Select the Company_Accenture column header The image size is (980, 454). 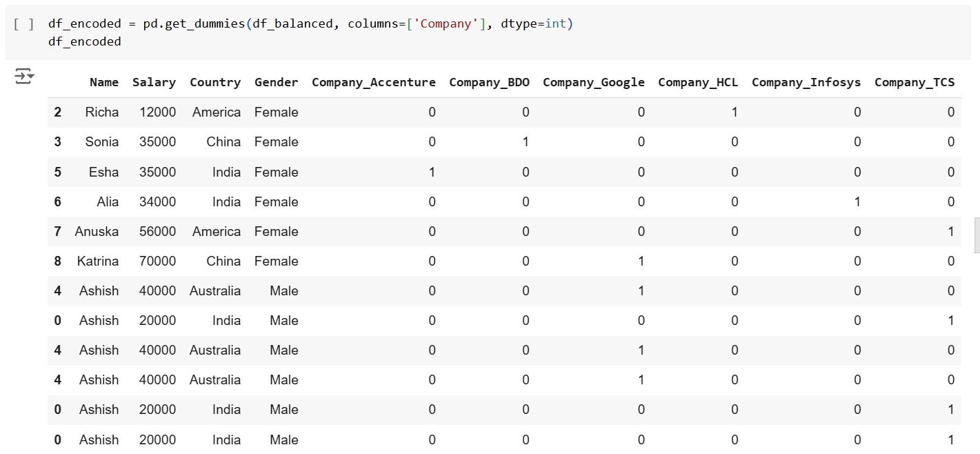pyautogui.click(x=373, y=81)
